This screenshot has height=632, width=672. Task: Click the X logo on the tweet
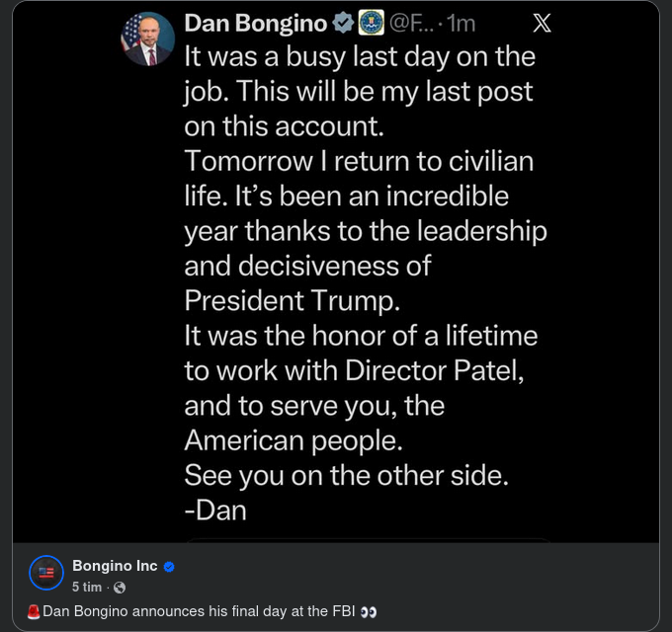point(542,23)
